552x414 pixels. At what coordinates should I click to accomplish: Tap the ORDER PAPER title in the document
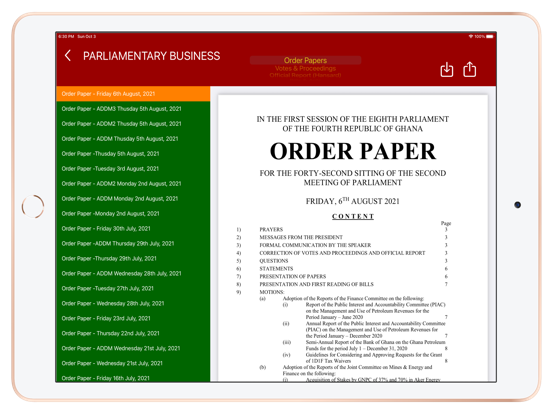353,151
